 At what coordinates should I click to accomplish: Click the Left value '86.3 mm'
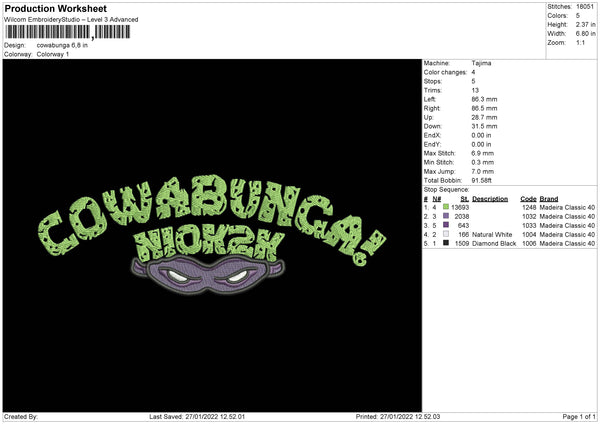(x=484, y=99)
